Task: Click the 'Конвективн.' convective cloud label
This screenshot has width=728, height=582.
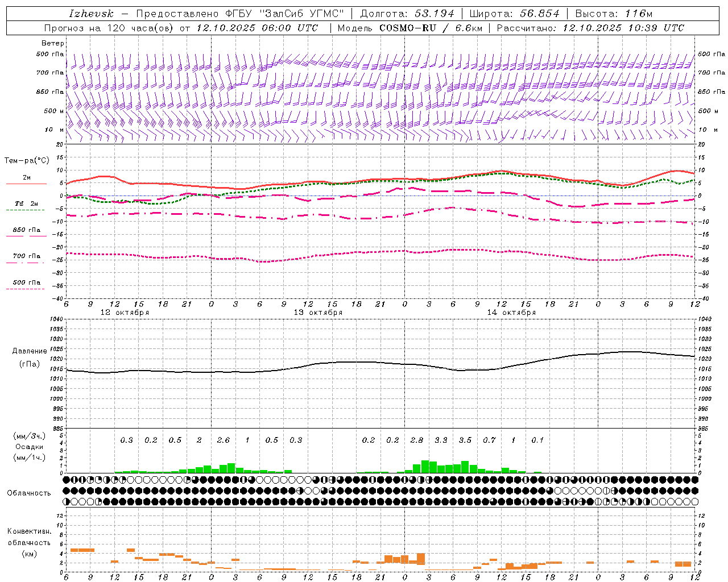Action: coord(30,531)
